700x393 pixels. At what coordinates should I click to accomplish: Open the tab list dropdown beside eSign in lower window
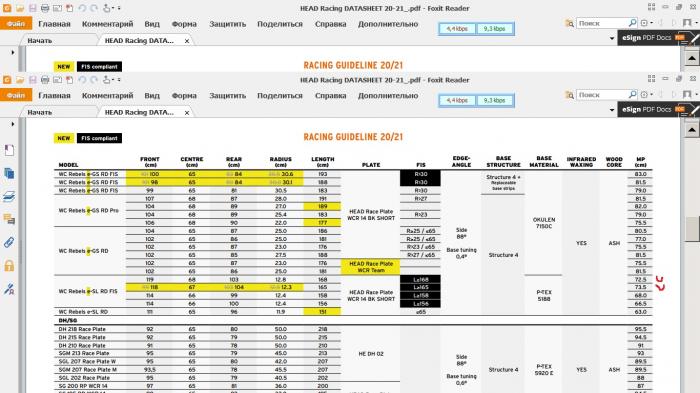[x=612, y=110]
